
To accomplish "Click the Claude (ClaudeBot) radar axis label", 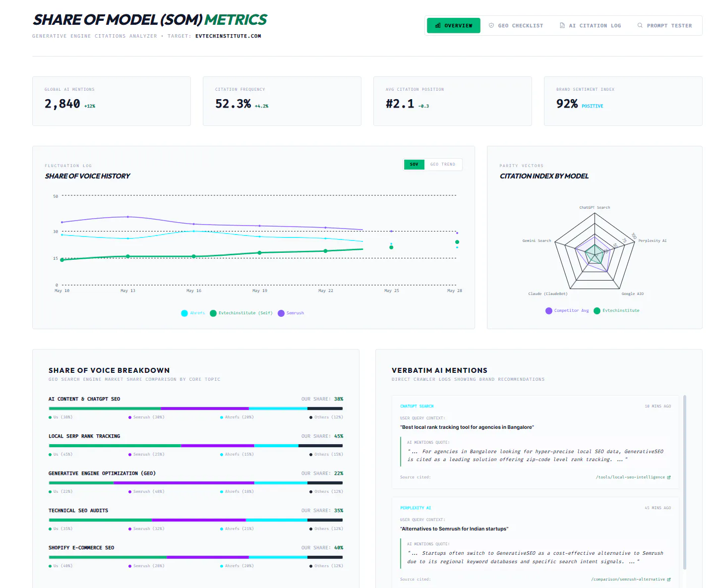I will [x=548, y=294].
